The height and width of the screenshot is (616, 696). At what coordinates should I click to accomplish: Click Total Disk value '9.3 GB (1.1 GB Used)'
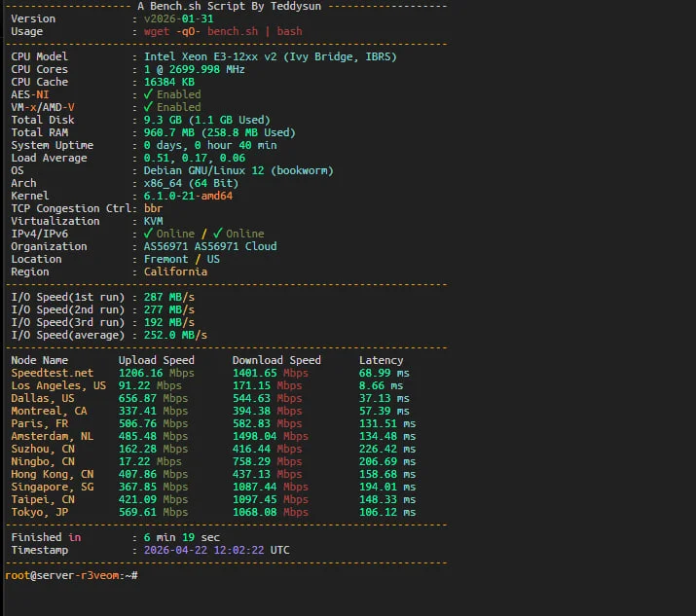pos(206,120)
